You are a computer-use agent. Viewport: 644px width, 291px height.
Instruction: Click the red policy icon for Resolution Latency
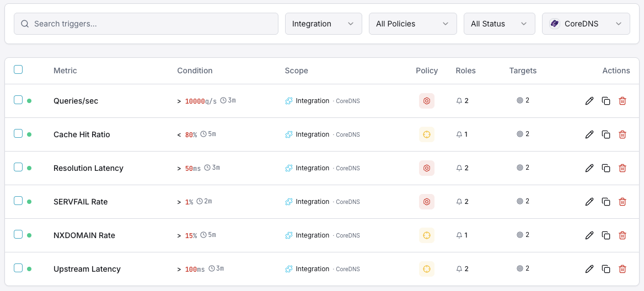427,168
